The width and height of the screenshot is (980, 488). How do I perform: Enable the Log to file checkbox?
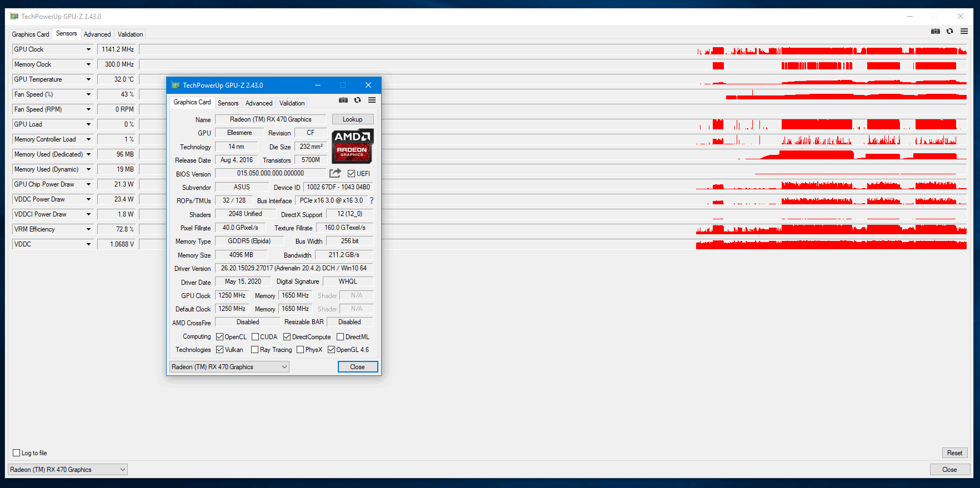click(x=17, y=453)
